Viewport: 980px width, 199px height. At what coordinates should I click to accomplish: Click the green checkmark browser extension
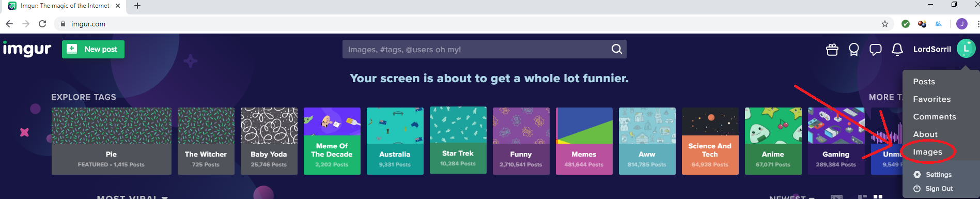coord(906,24)
